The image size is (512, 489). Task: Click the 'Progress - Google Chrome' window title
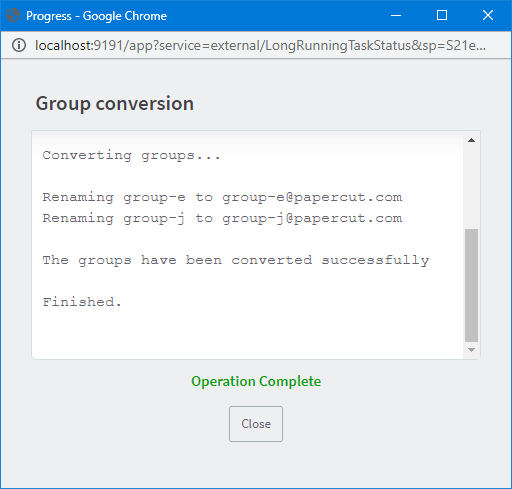tap(96, 16)
